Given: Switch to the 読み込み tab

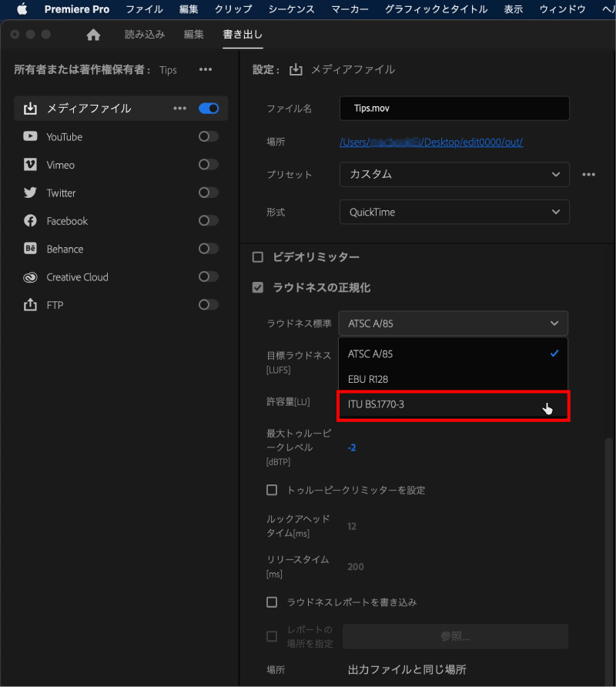Looking at the screenshot, I should click(x=145, y=34).
